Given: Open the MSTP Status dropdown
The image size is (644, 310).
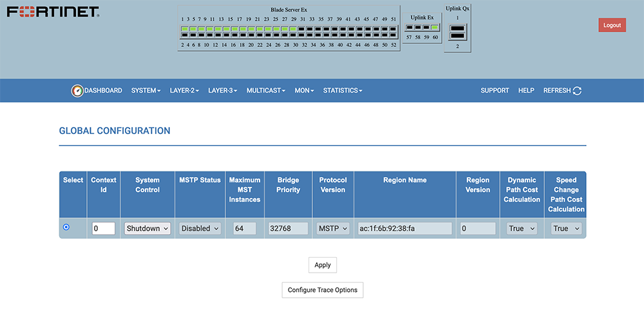Looking at the screenshot, I should pyautogui.click(x=200, y=228).
